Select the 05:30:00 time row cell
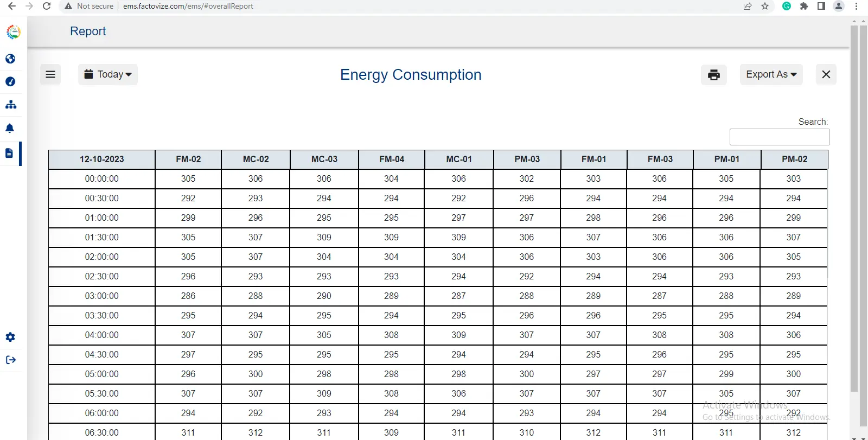 102,394
